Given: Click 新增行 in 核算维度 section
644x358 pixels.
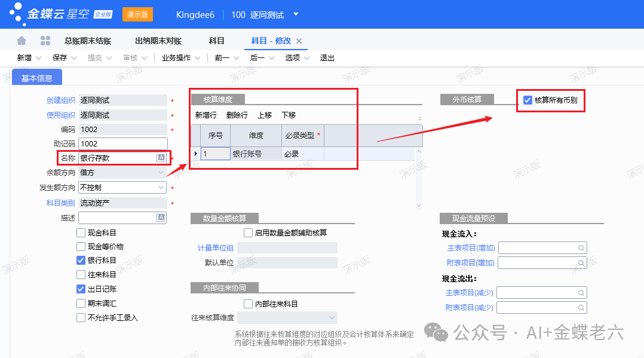Looking at the screenshot, I should [206, 115].
